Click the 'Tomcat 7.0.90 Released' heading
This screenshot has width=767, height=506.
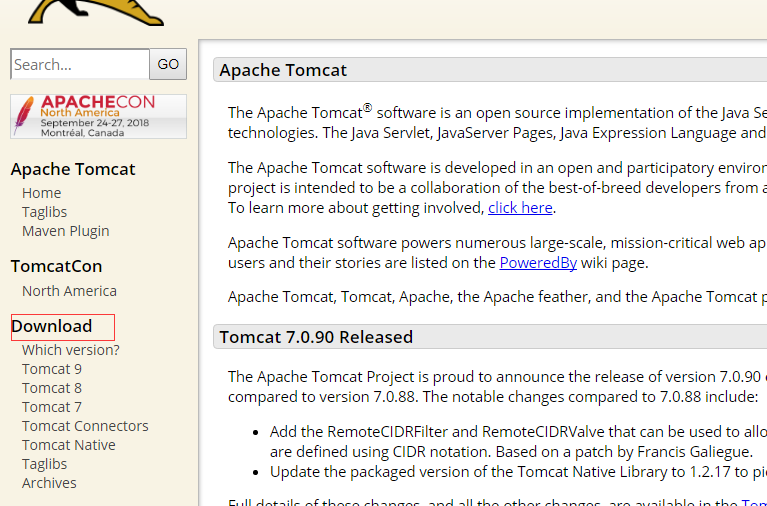click(316, 337)
